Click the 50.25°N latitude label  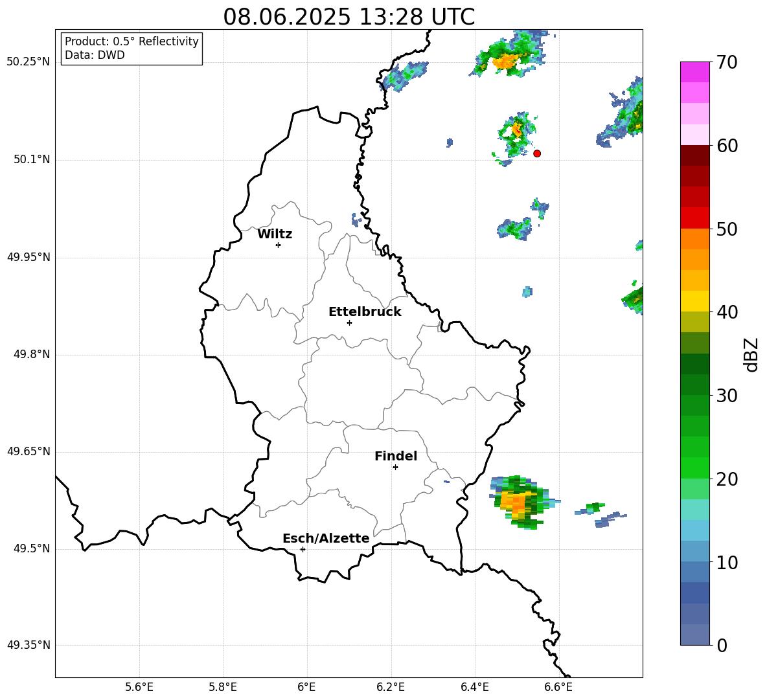(29, 62)
